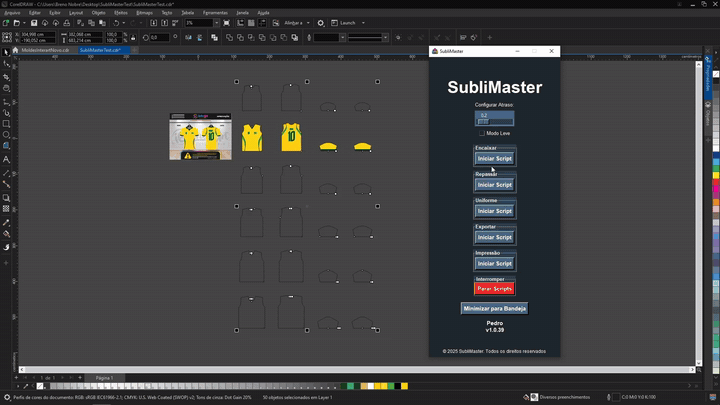This screenshot has width=720, height=405.
Task: Click the Print icon in toolbar
Action: click(x=67, y=23)
